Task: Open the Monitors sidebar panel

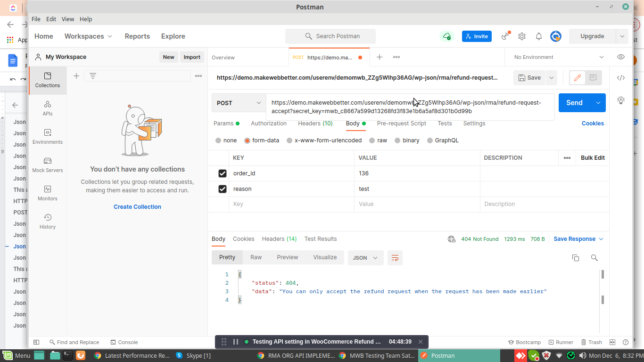Action: [48, 193]
